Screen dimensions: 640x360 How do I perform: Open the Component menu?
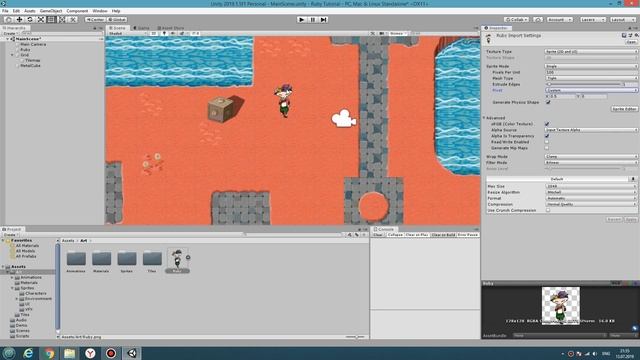[x=77, y=11]
